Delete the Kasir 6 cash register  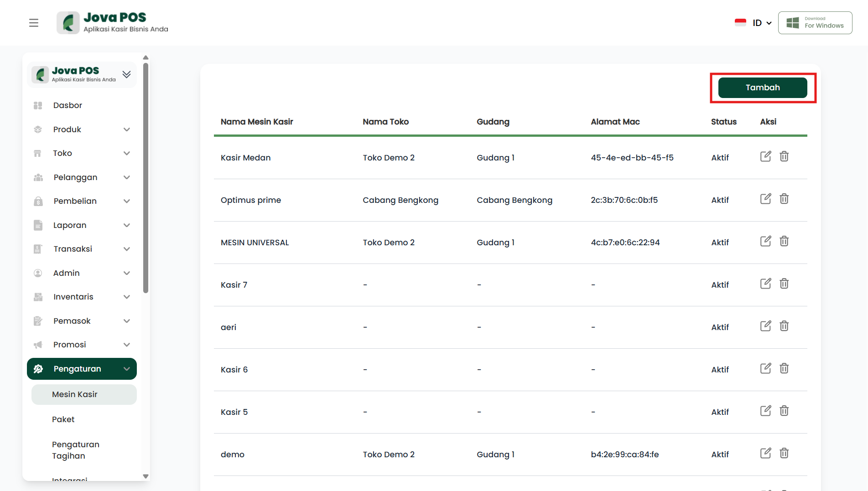(x=784, y=368)
